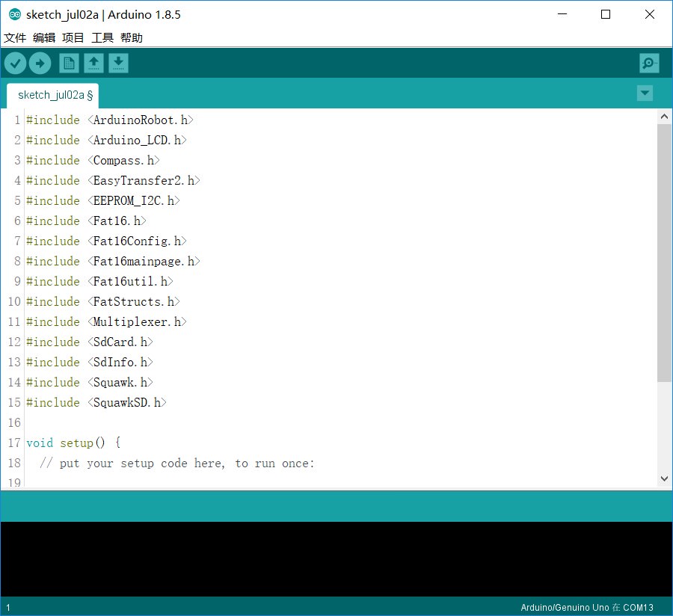Click the Fat16util.h include line
The image size is (673, 616).
pos(99,281)
